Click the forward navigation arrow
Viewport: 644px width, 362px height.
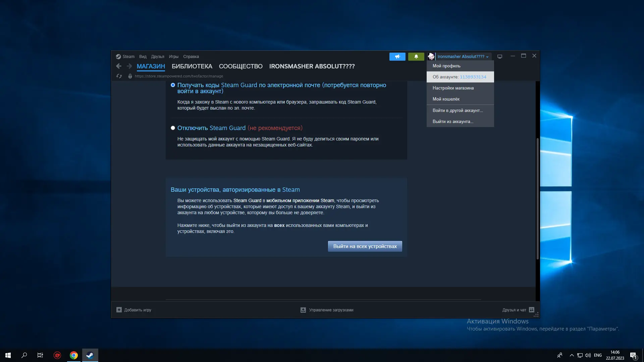[129, 66]
